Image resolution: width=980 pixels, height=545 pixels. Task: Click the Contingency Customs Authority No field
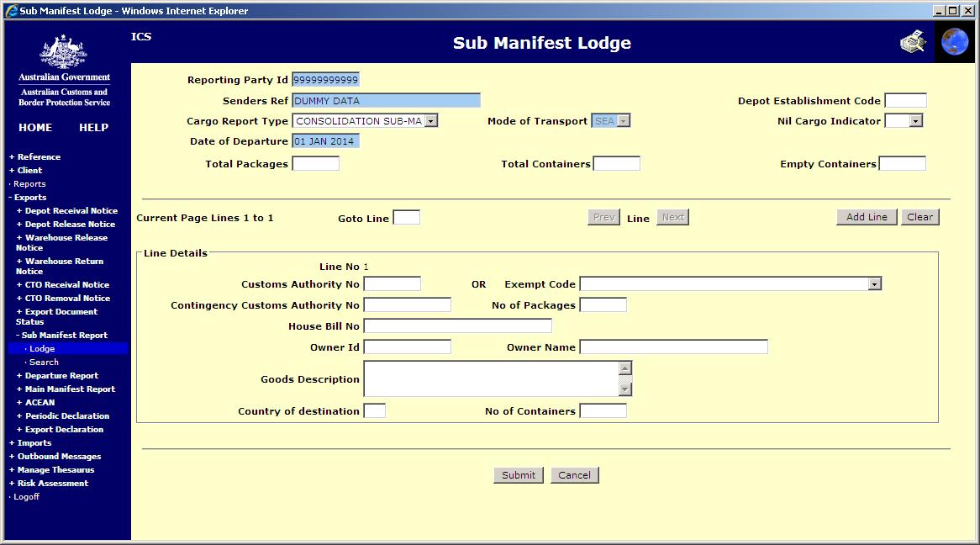(408, 305)
